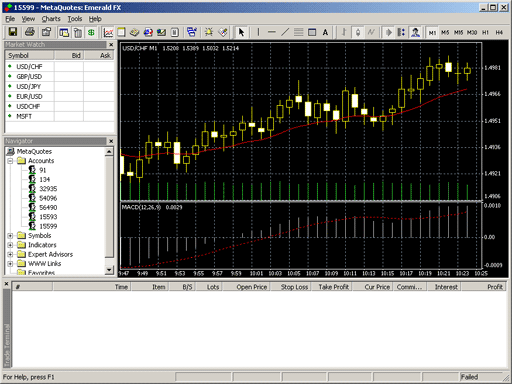Expand the WWW Links folder
The height and width of the screenshot is (384, 512).
[10, 264]
